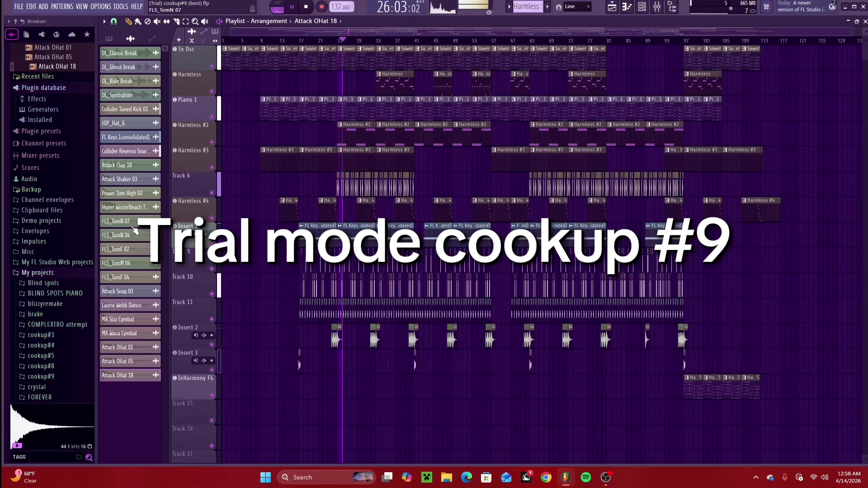
Task: Select DL_Classic Break in clip picker
Action: pos(130,53)
